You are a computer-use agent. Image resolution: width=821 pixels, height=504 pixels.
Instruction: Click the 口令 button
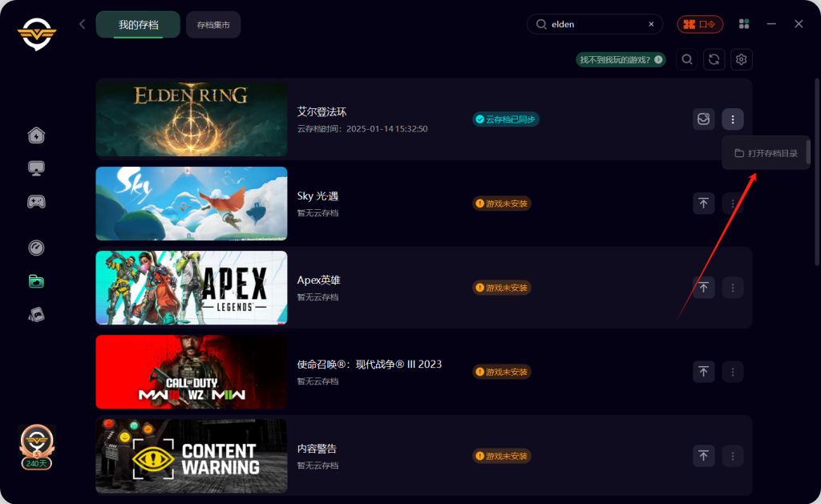699,24
